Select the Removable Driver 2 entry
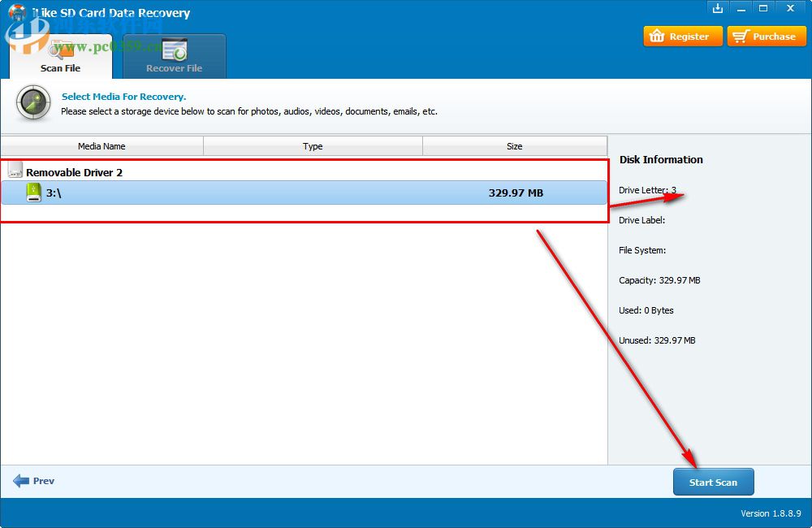 [74, 172]
